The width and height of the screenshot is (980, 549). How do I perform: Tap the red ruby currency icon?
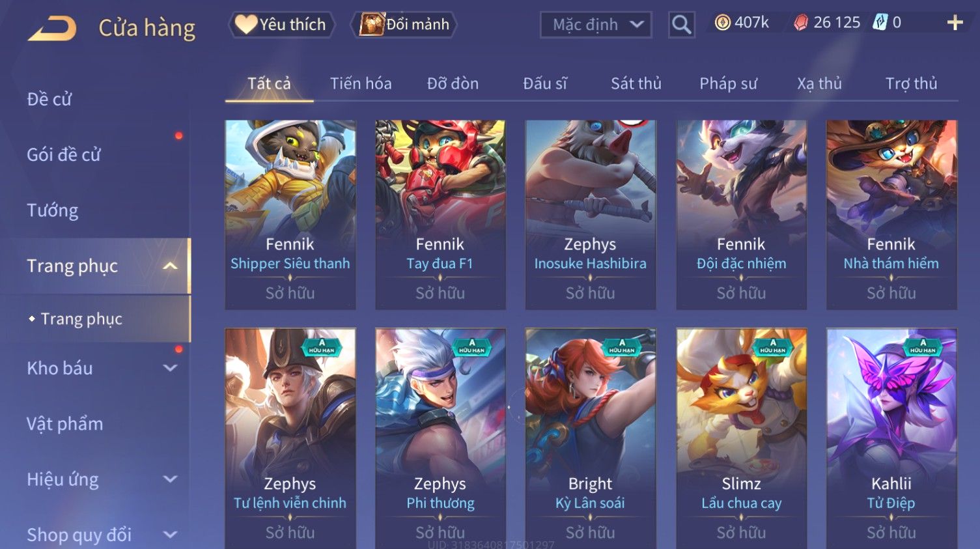801,23
